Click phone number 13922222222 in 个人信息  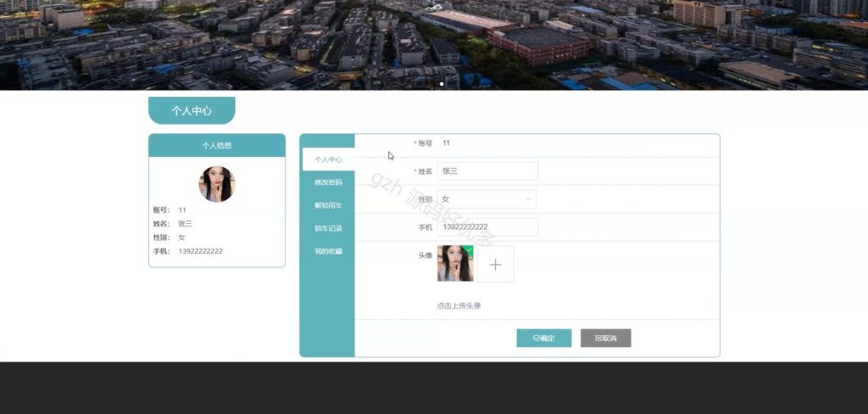point(200,251)
